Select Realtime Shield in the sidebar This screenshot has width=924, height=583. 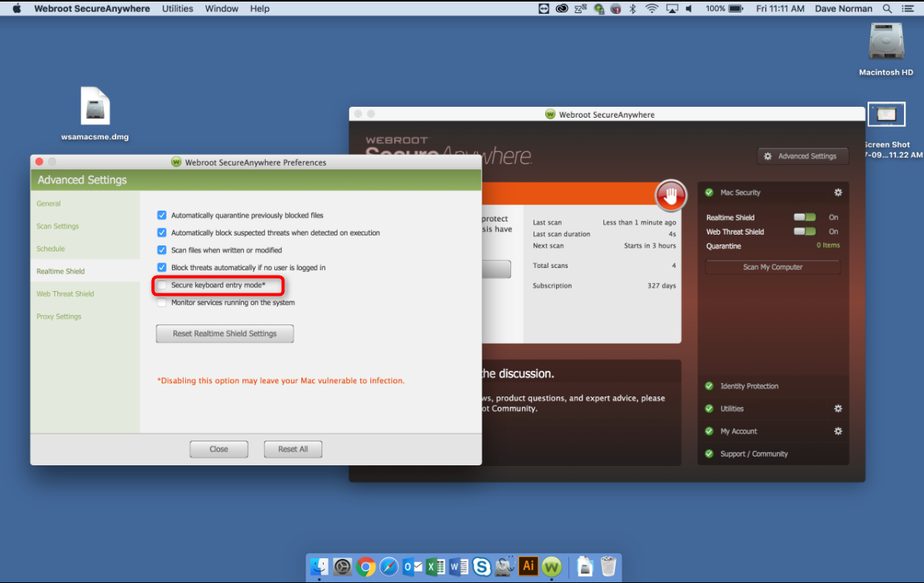pyautogui.click(x=60, y=271)
